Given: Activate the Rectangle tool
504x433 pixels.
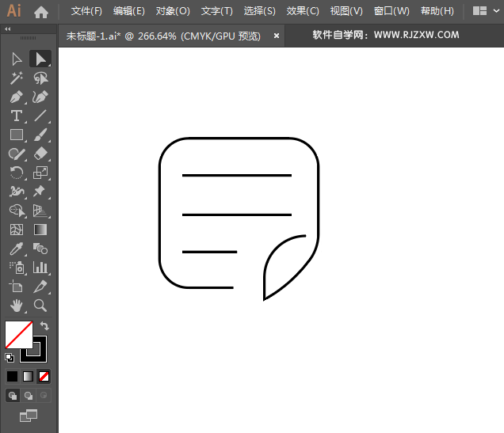Looking at the screenshot, I should [16, 135].
